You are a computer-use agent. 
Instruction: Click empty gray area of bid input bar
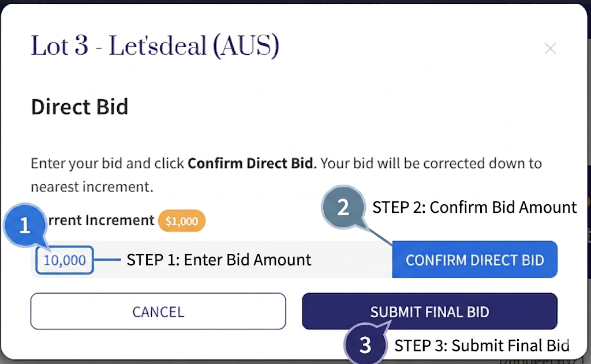pyautogui.click(x=352, y=260)
